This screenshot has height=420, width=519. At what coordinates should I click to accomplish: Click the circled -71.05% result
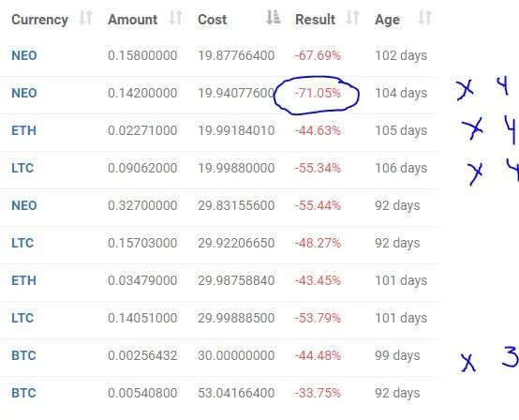pyautogui.click(x=318, y=93)
